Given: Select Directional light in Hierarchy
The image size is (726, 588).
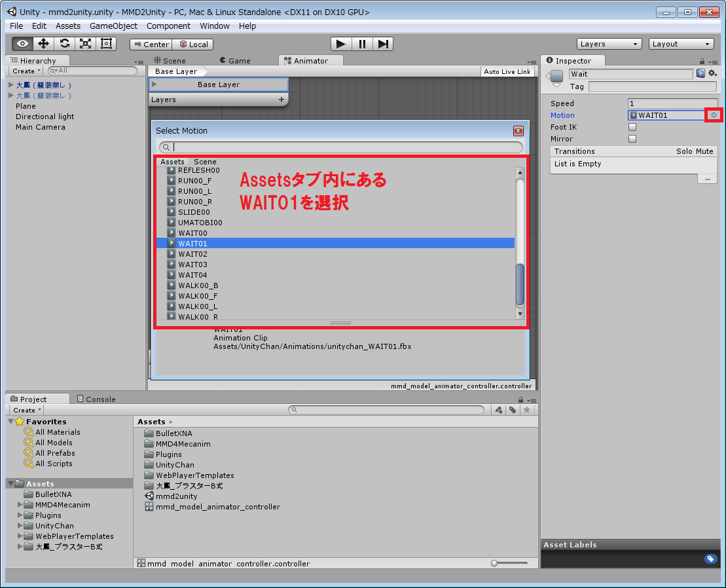Looking at the screenshot, I should click(45, 117).
